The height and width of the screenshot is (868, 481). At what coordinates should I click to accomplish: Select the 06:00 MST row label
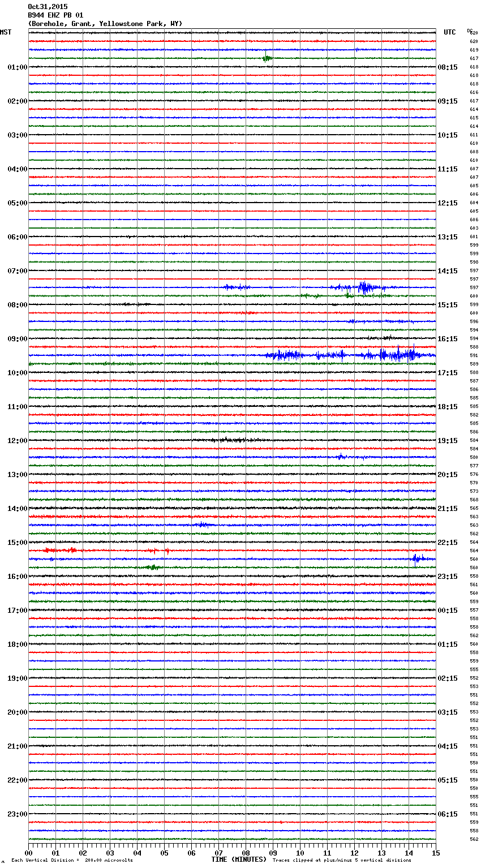pos(18,237)
